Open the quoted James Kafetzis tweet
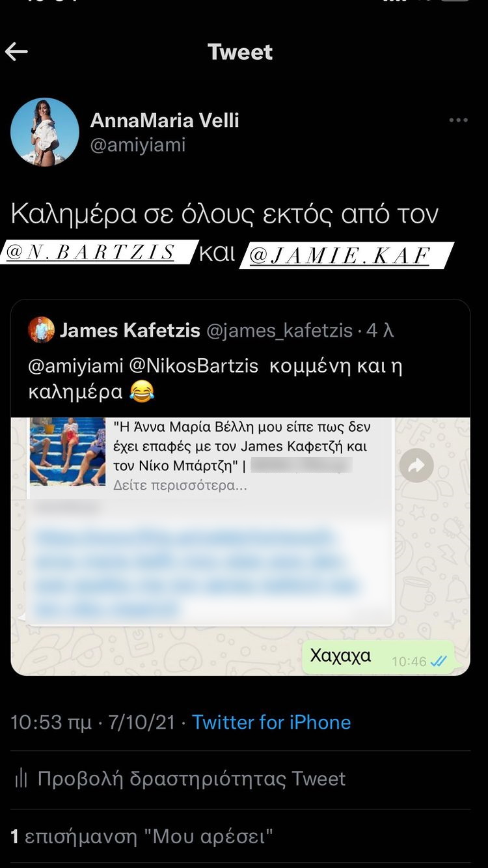488x868 pixels. click(240, 487)
